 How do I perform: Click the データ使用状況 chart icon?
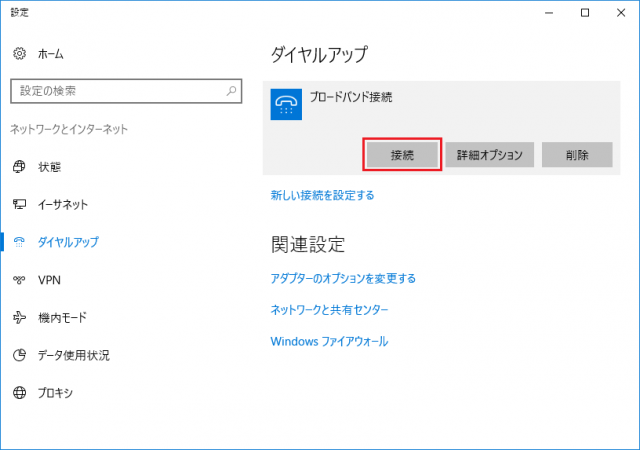(19, 355)
